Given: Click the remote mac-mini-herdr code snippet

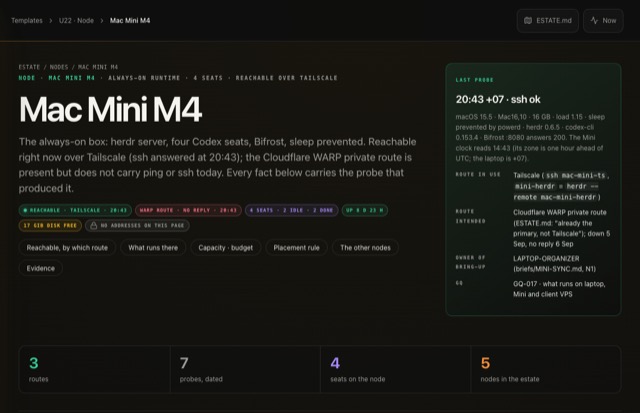Looking at the screenshot, I should [x=555, y=197].
